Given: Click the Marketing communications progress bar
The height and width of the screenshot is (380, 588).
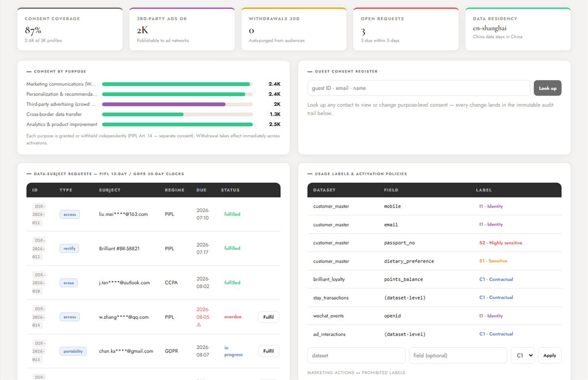Looking at the screenshot, I should pos(177,84).
